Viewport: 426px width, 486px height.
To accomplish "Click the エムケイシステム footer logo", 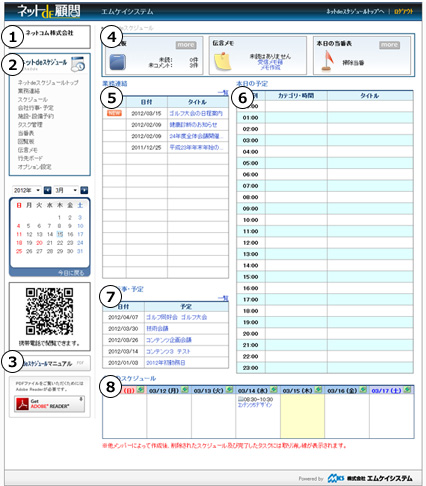I will (370, 478).
